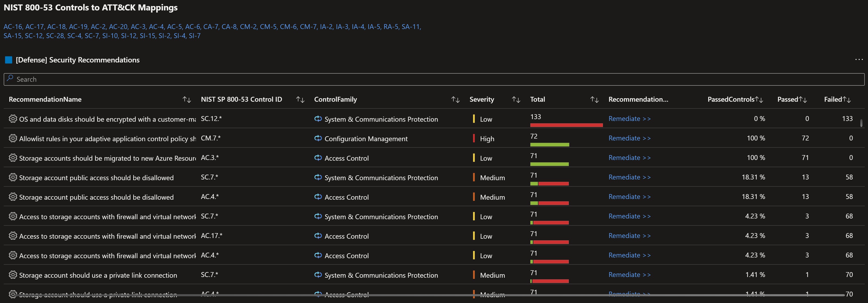Click the High severity cell
Viewport: 868px width, 303px height.
pos(487,139)
